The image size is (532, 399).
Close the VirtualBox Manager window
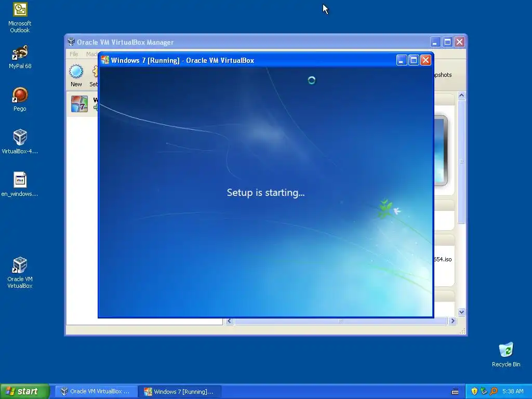(x=459, y=42)
